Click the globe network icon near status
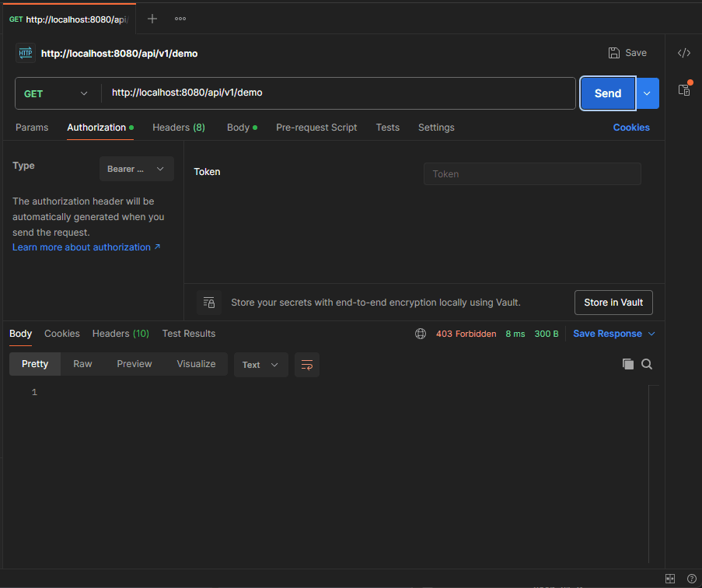 tap(421, 334)
